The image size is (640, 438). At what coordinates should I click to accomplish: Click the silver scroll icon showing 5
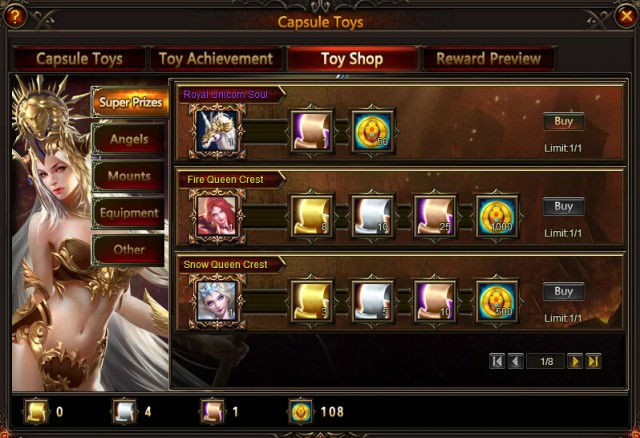[373, 301]
